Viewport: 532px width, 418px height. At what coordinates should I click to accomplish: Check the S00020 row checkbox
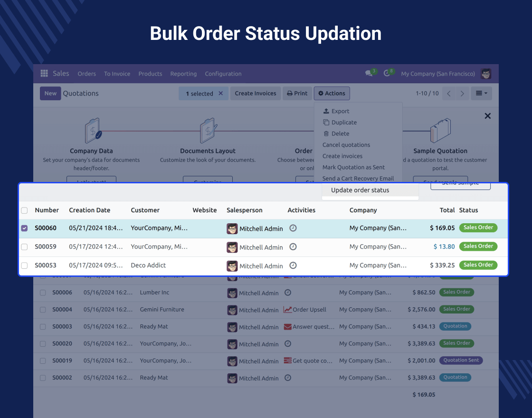tap(43, 344)
